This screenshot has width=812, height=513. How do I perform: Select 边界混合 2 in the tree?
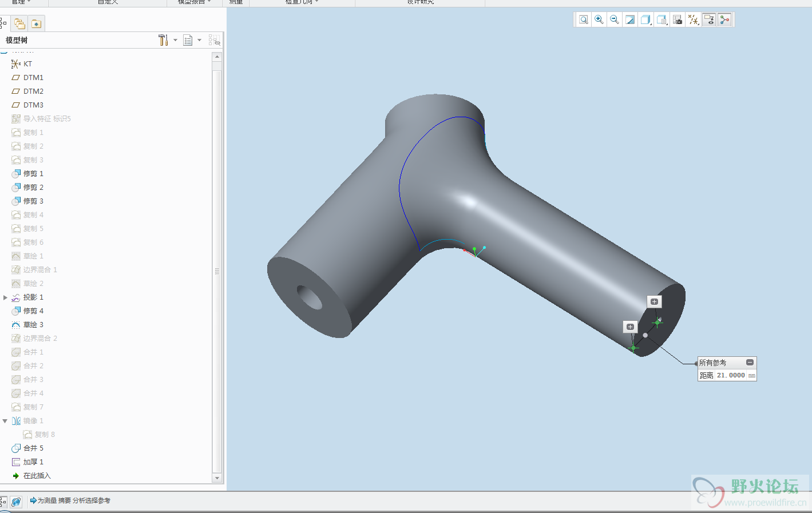[34, 339]
